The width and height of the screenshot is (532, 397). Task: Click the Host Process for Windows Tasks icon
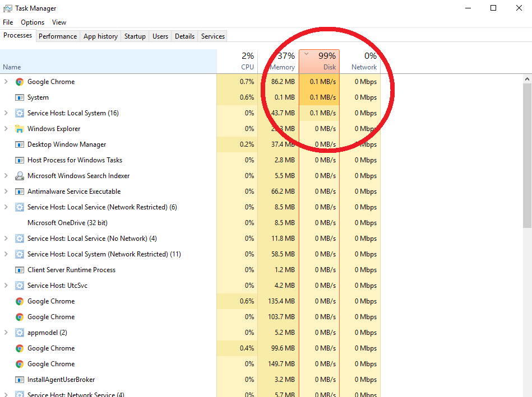[x=19, y=160]
